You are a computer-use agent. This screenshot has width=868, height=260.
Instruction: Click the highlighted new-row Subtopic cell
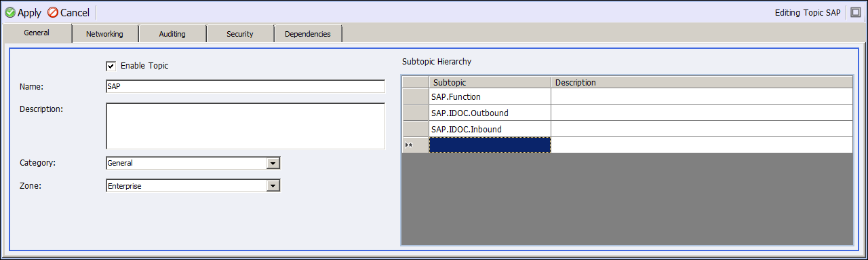490,145
